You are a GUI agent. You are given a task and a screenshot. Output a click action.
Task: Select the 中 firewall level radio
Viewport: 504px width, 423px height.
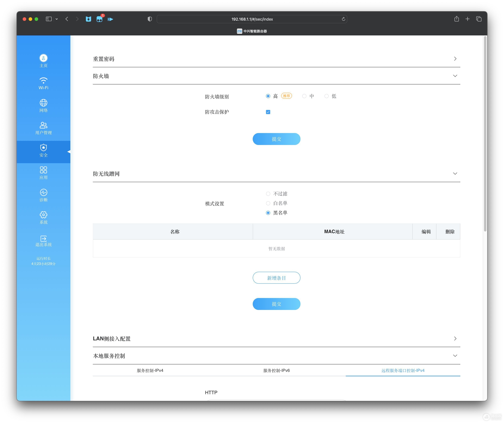point(304,96)
